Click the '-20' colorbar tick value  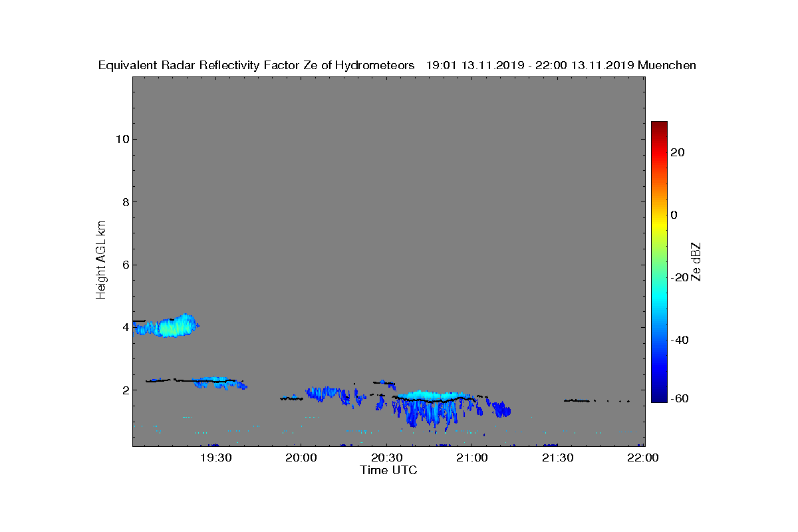[x=680, y=277]
